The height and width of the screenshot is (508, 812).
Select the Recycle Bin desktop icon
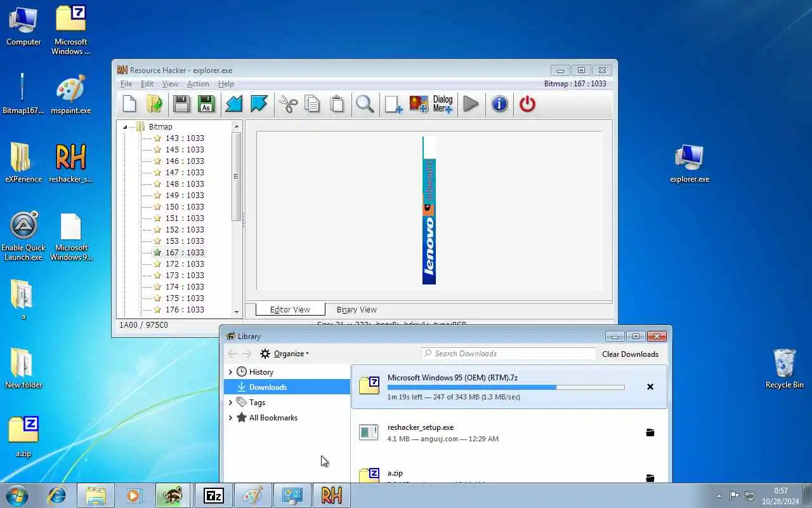(785, 368)
